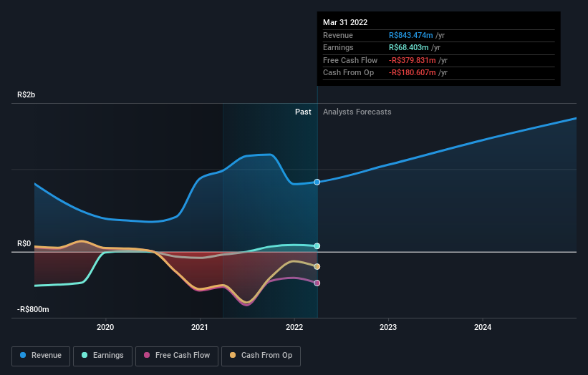Screen dimensions: 588x375
Task: Click the 2022 x-axis label
Action: tap(294, 327)
